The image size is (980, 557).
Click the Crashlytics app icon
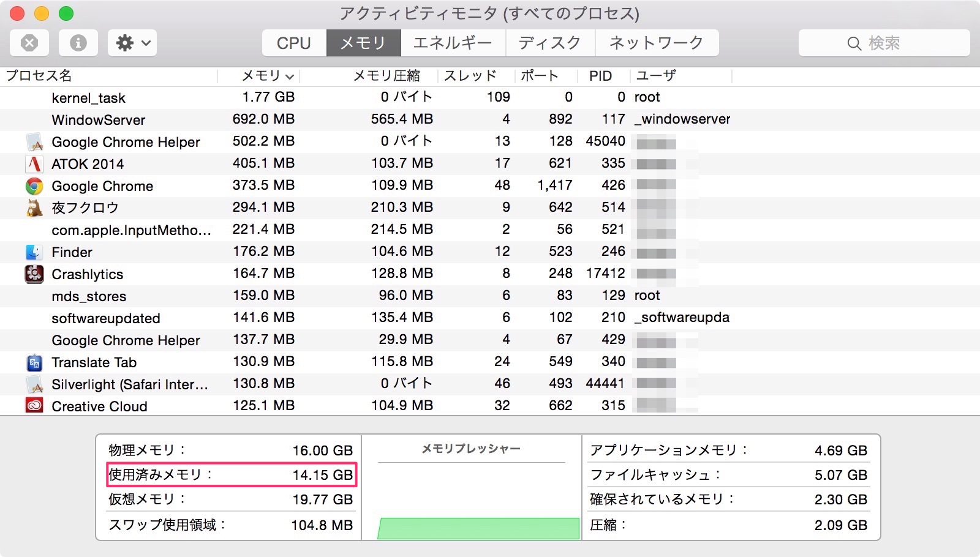tap(34, 274)
